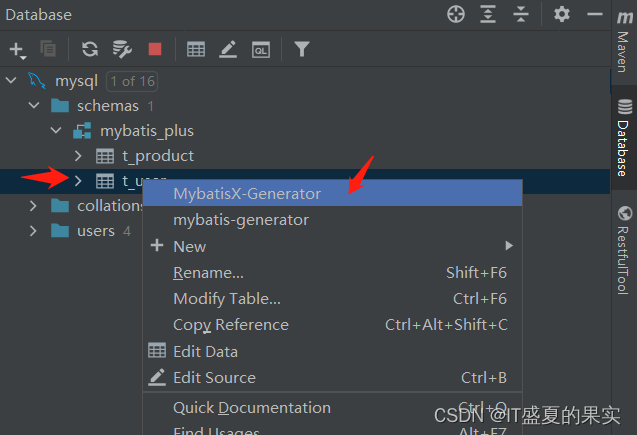Expand the t_product table node

click(78, 156)
